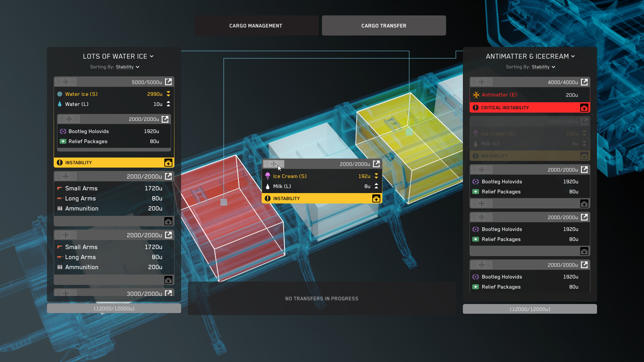Click pop-out icon on the floating Ice Cream container
Image resolution: width=644 pixels, height=362 pixels.
tap(376, 164)
